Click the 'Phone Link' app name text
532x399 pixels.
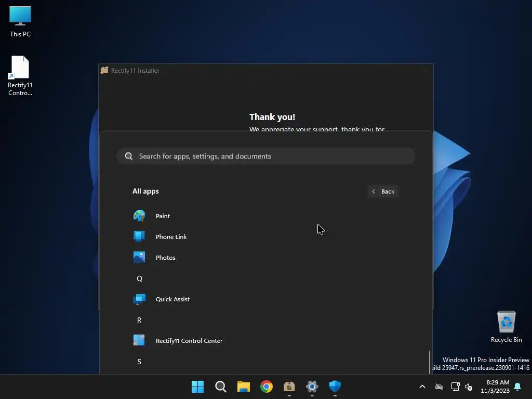pyautogui.click(x=171, y=236)
